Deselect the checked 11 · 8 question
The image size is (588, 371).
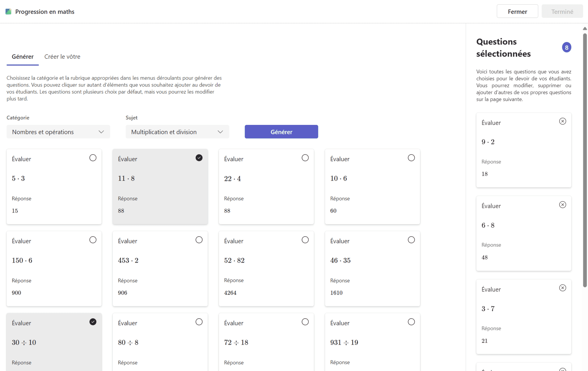coord(199,158)
